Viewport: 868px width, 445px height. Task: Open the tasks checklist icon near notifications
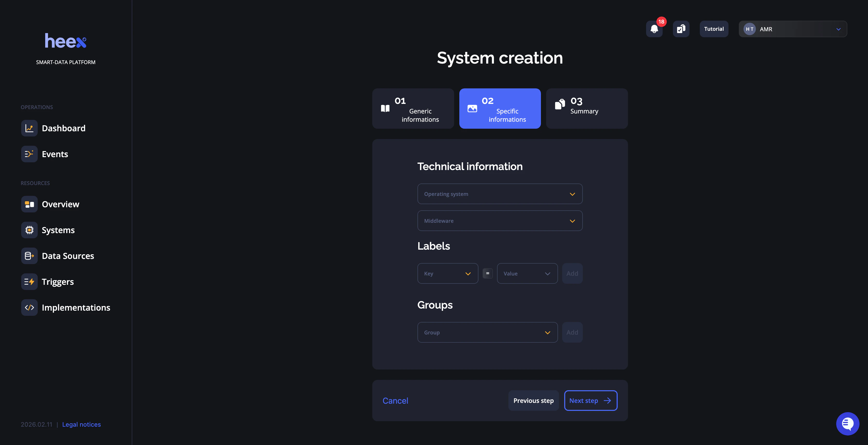(681, 29)
